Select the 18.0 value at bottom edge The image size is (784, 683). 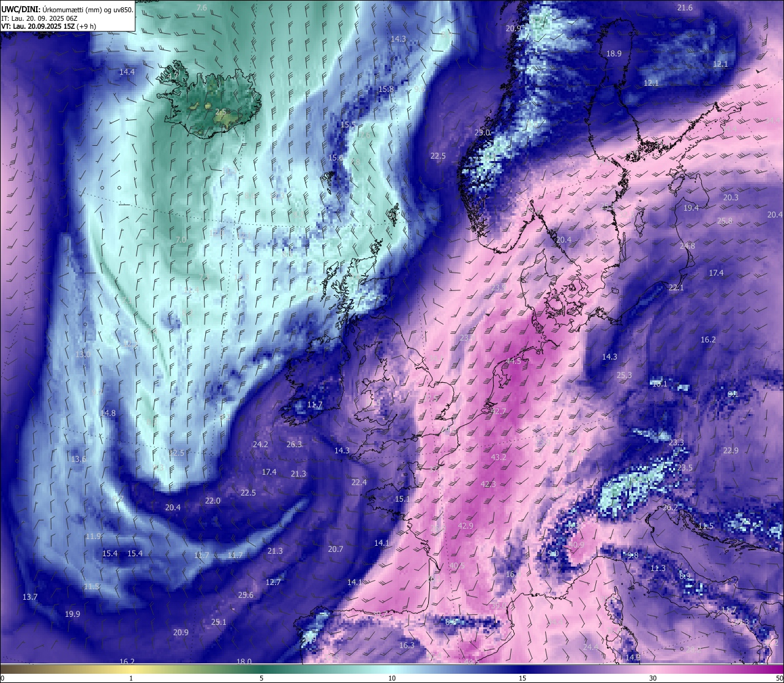244,662
